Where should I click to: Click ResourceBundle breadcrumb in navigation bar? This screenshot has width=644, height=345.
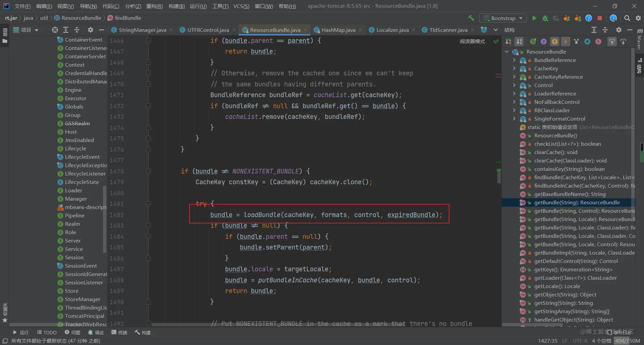click(78, 18)
